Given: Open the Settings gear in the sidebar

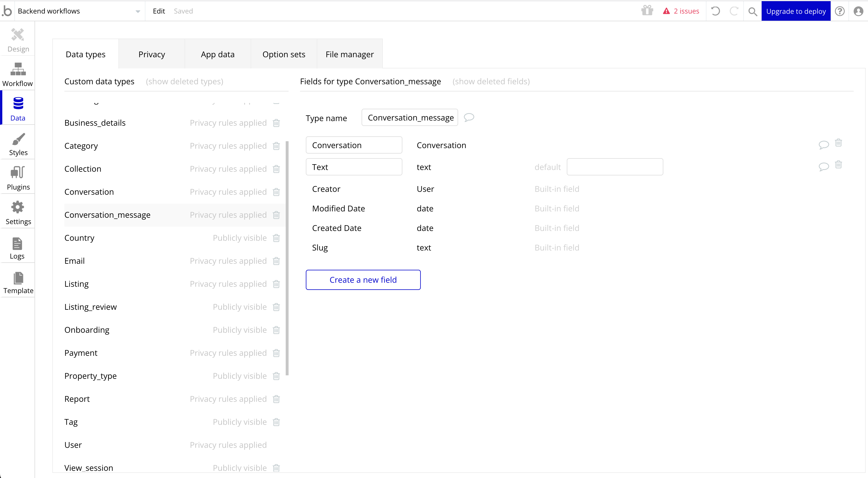Looking at the screenshot, I should [x=18, y=207].
